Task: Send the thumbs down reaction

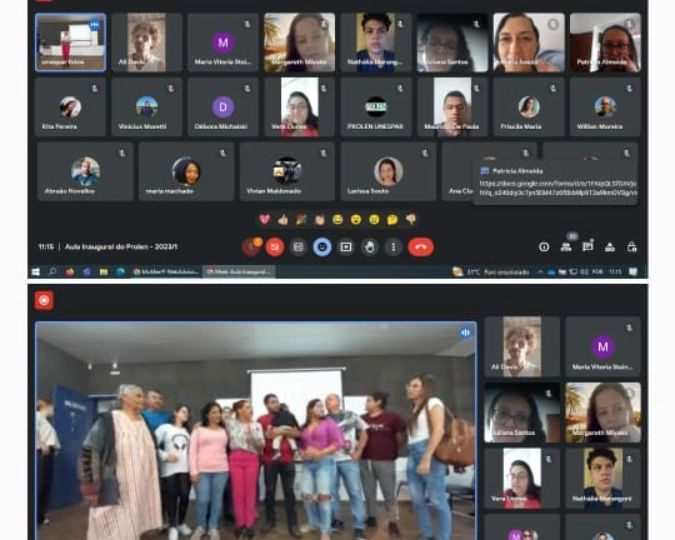Action: pos(411,220)
